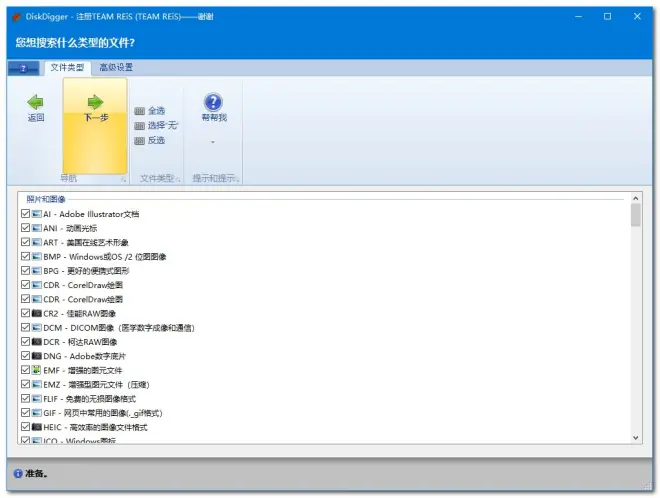This screenshot has height=498, width=660.
Task: Click the DNG Adobe digital negative icon
Action: pos(37,356)
